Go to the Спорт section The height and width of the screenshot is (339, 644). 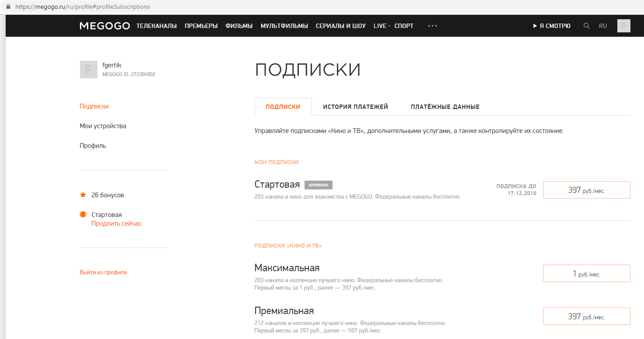404,26
